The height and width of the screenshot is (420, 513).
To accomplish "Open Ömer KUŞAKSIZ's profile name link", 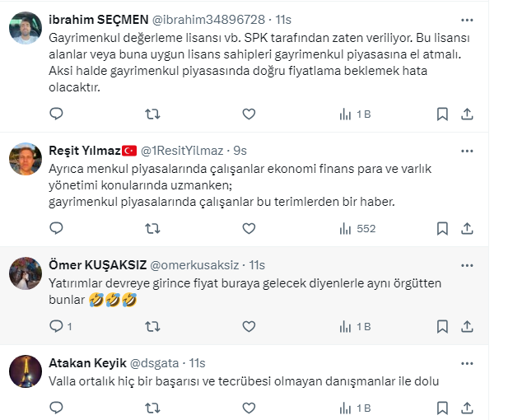I will [x=98, y=265].
